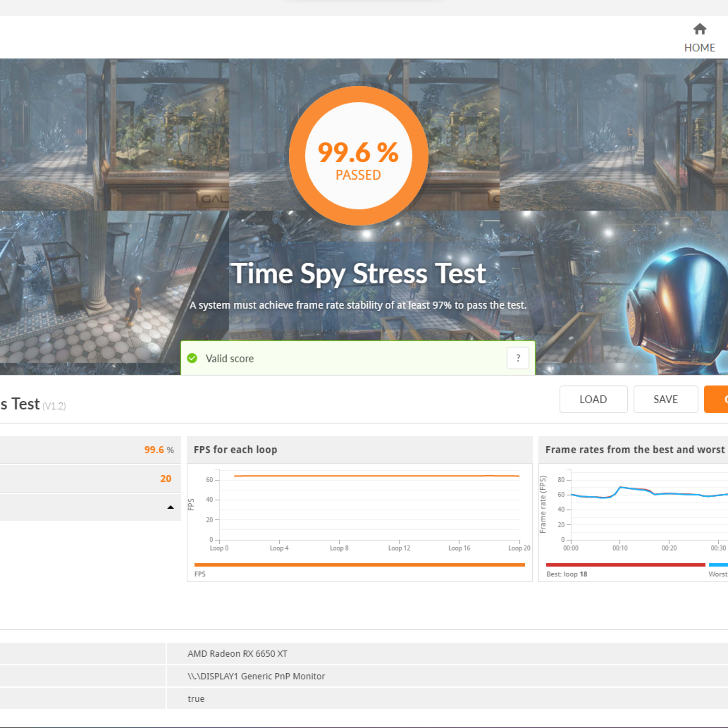The image size is (728, 728).
Task: Open the question mark help button
Action: tap(518, 358)
